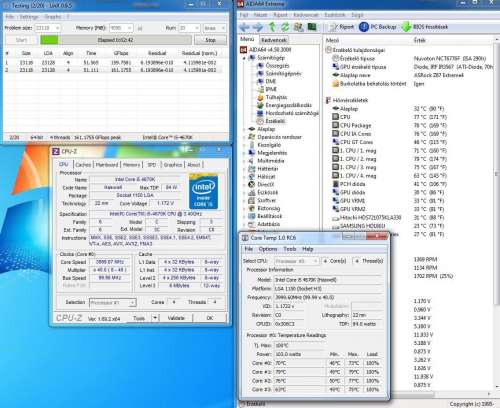Screen dimensions: 500x408
Task: Click the AIDA64 Extreme title bar icon
Action: point(241,4)
